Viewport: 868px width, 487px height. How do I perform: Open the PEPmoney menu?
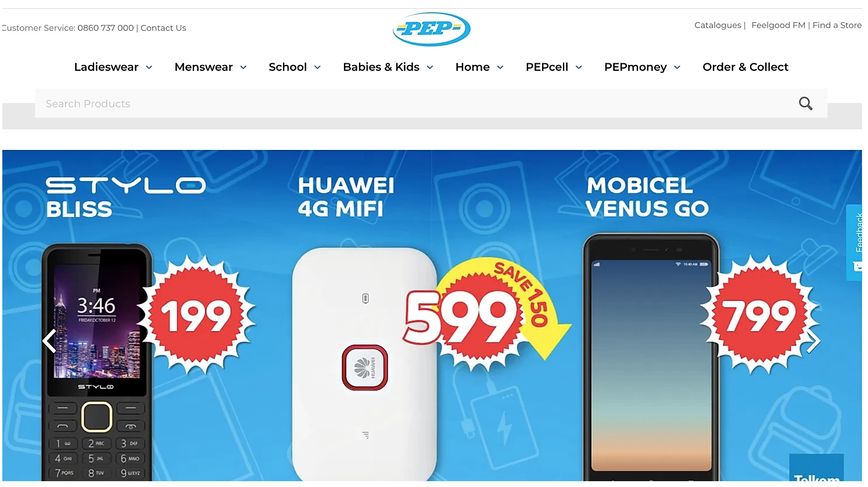point(635,67)
